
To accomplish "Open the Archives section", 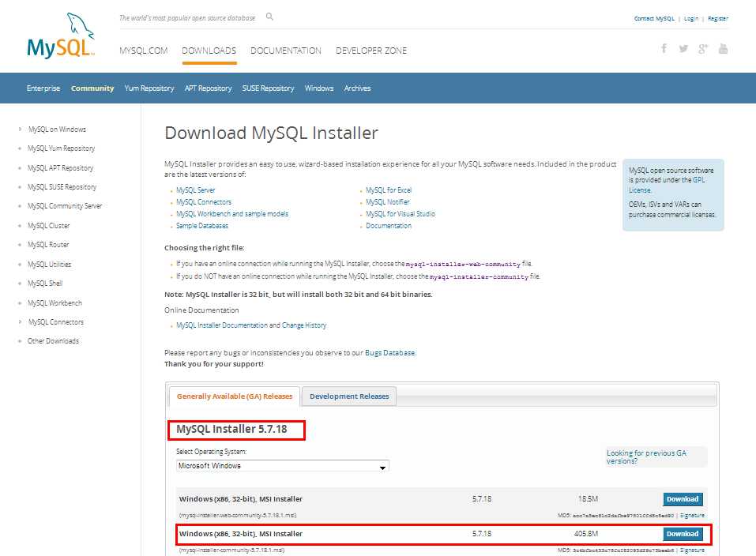I will click(357, 88).
